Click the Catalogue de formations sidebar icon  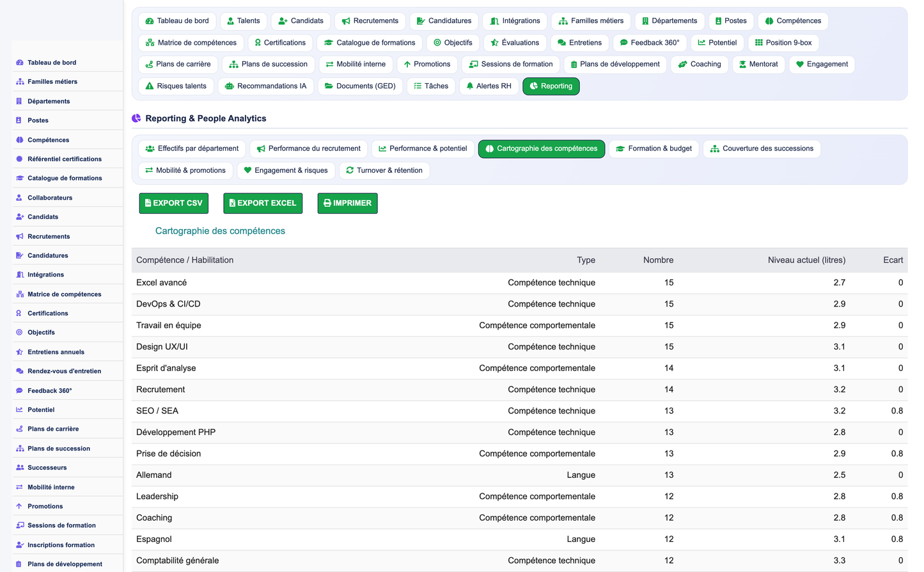[20, 178]
